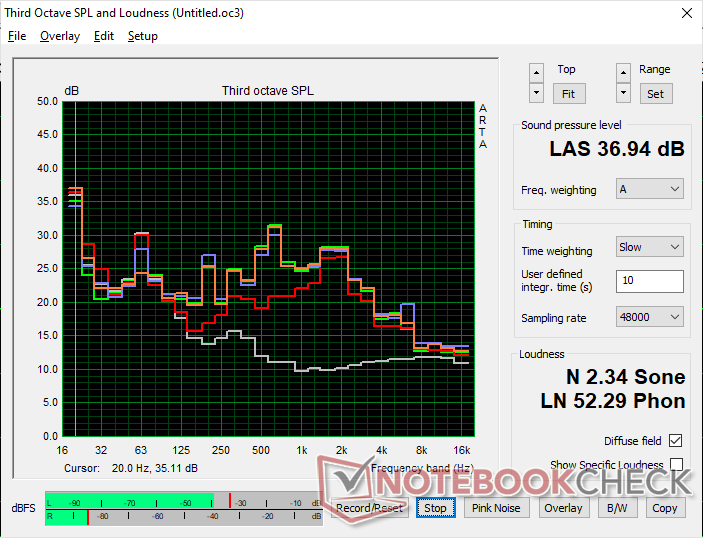Click the Range down arrow
Image resolution: width=703 pixels, height=538 pixels.
click(623, 93)
